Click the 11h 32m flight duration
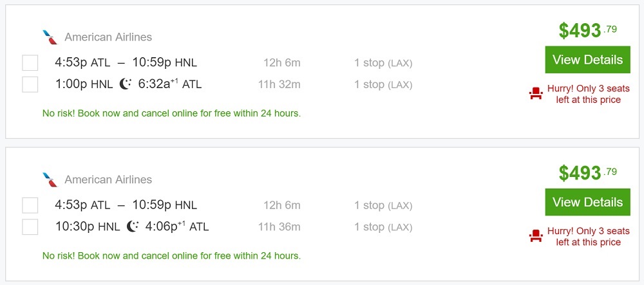644x285 pixels. pos(279,84)
